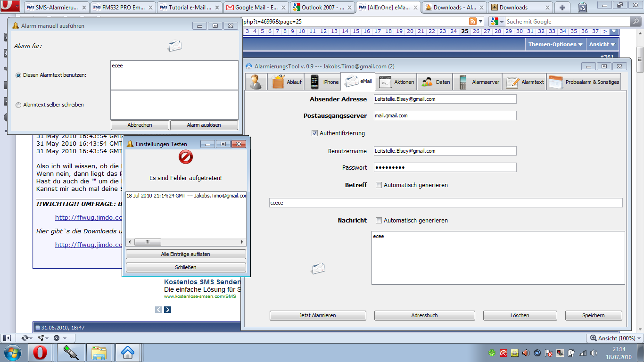Open the page jump dropdown after the page numbers
The height and width of the screenshot is (362, 644).
(613, 31)
